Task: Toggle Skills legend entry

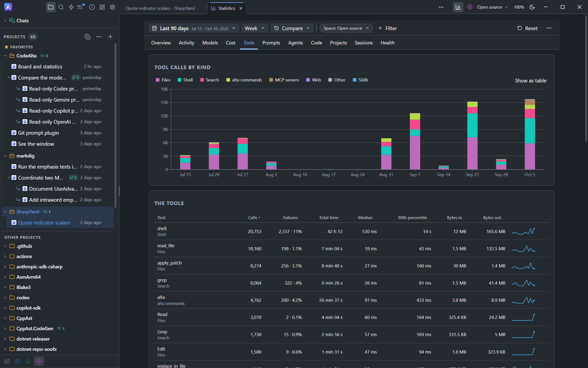Action: [361, 80]
